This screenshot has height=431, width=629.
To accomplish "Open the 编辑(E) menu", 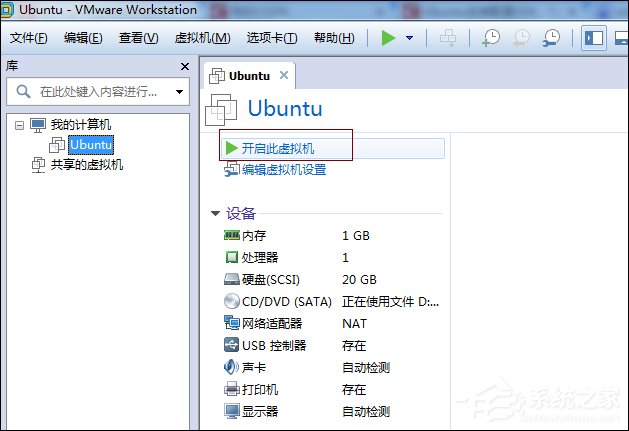I will (x=83, y=38).
